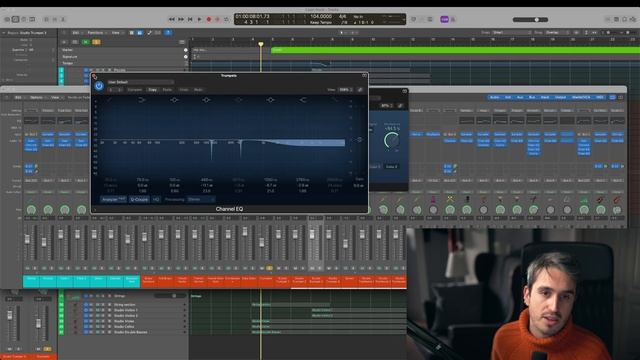Click the List Editors icon at top right

pyautogui.click(x=608, y=19)
